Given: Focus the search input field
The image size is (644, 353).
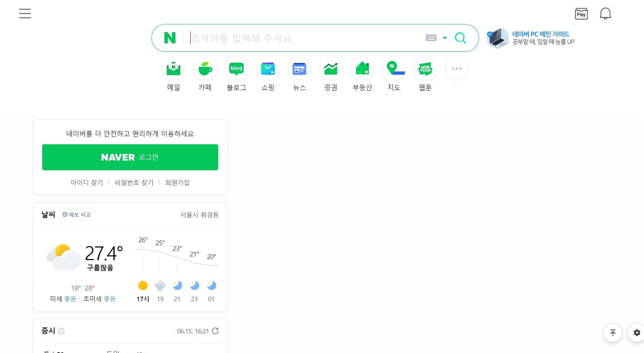Looking at the screenshot, I should coord(306,38).
